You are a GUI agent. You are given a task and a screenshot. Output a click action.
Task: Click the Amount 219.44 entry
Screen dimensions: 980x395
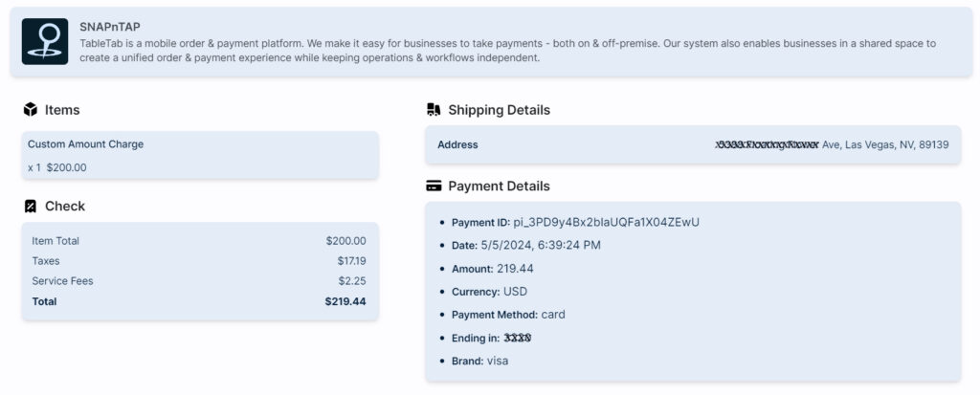pos(493,269)
